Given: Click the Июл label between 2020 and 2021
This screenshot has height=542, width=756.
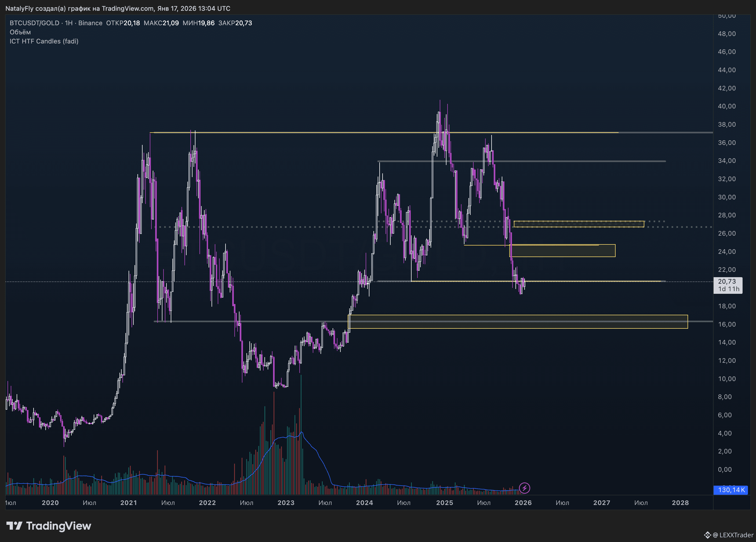Looking at the screenshot, I should [x=89, y=503].
